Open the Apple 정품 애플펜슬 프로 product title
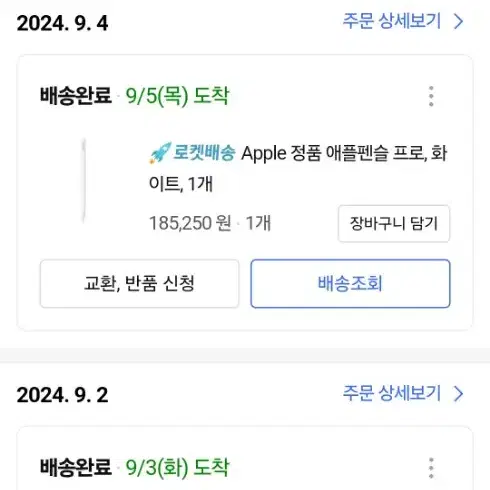The width and height of the screenshot is (490, 490). point(298,168)
